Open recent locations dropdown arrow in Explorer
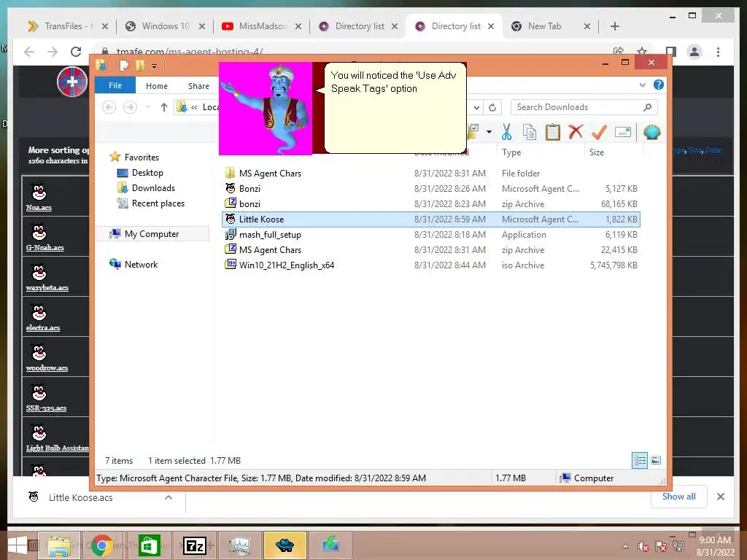Screen dimensions: 747x560 tap(147, 107)
